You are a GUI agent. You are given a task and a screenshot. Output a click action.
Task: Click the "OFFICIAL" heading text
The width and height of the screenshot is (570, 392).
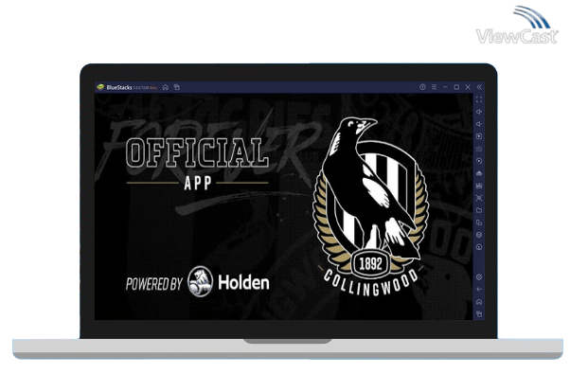197,152
